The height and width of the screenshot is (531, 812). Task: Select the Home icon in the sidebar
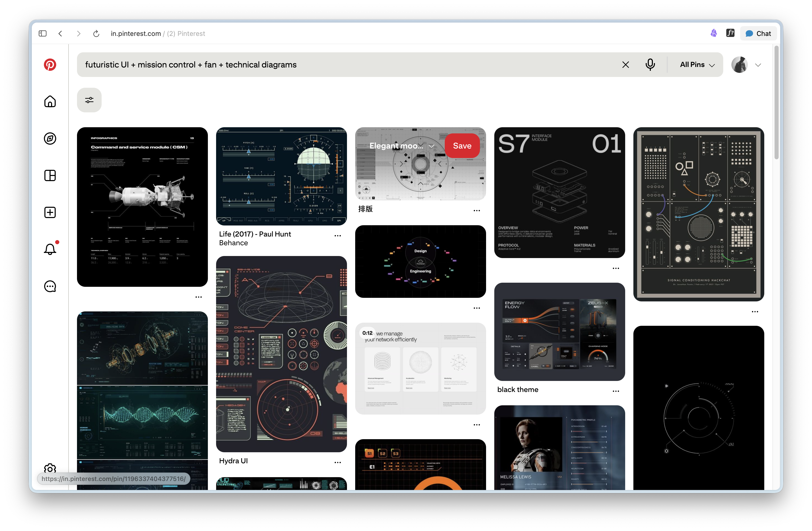pyautogui.click(x=50, y=101)
